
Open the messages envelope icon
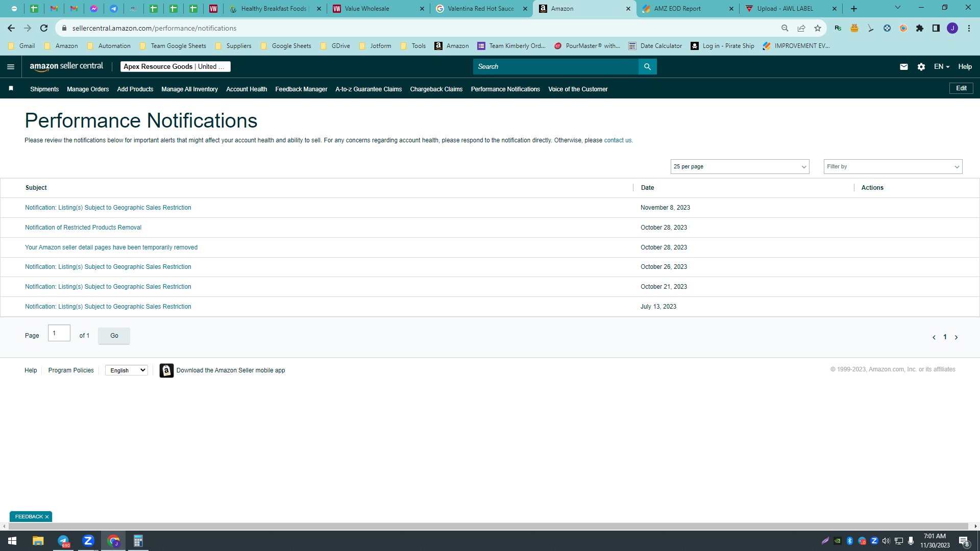904,67
